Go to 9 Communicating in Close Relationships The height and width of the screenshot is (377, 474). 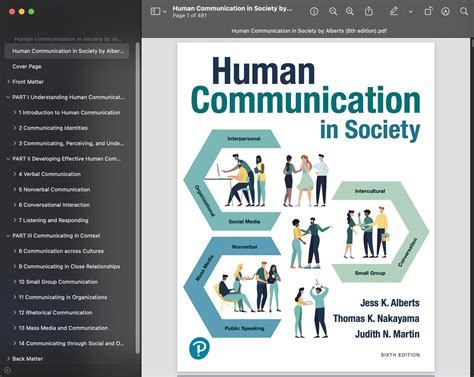69,266
